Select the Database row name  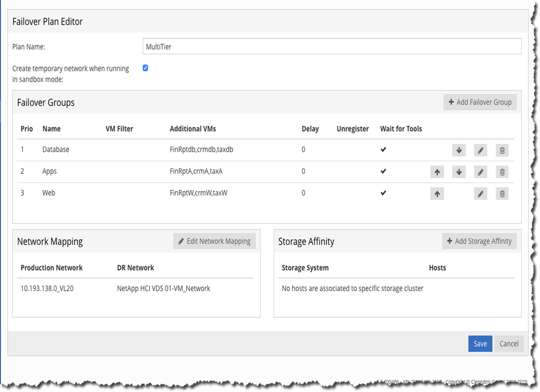(56, 149)
